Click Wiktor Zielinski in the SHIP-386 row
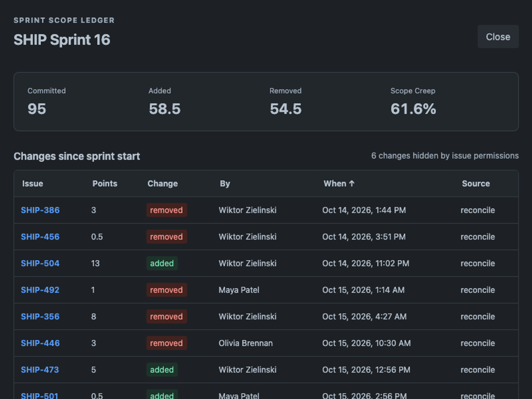Screen dimensions: 532x399 (x=247, y=210)
